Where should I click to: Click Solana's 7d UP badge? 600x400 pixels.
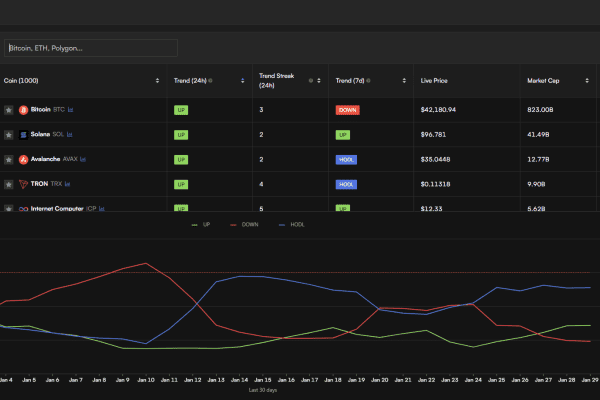[x=343, y=135]
